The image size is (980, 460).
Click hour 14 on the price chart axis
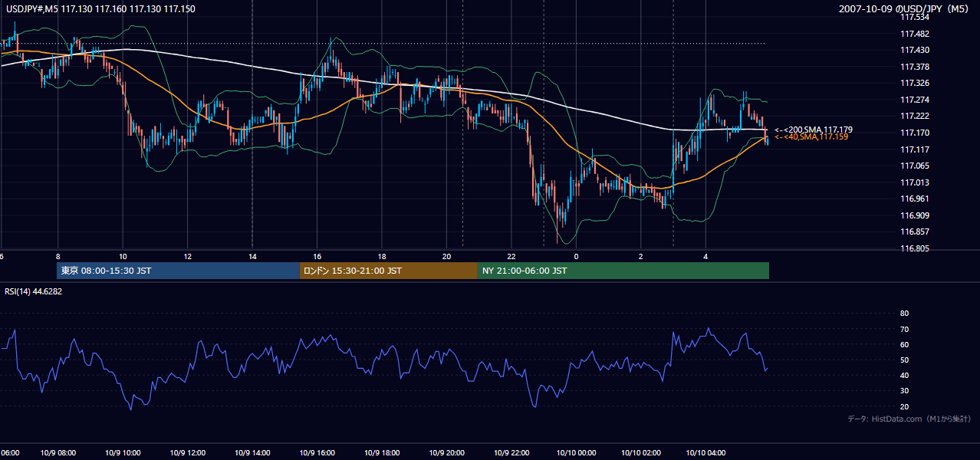coord(252,256)
